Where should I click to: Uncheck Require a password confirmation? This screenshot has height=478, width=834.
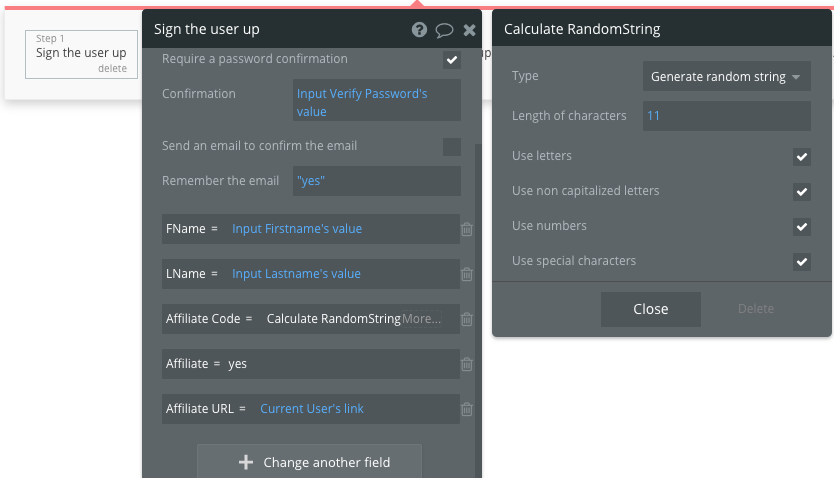(x=452, y=60)
